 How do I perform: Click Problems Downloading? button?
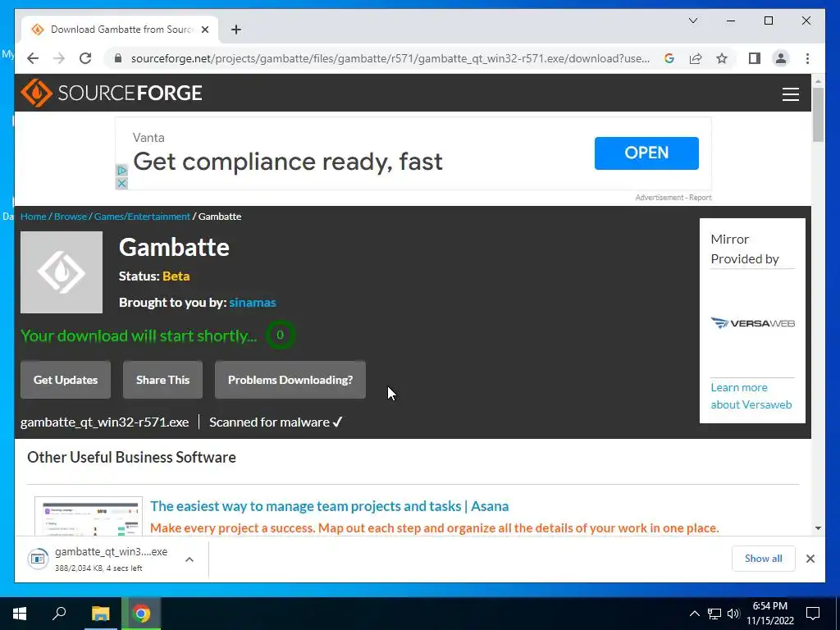pyautogui.click(x=290, y=380)
